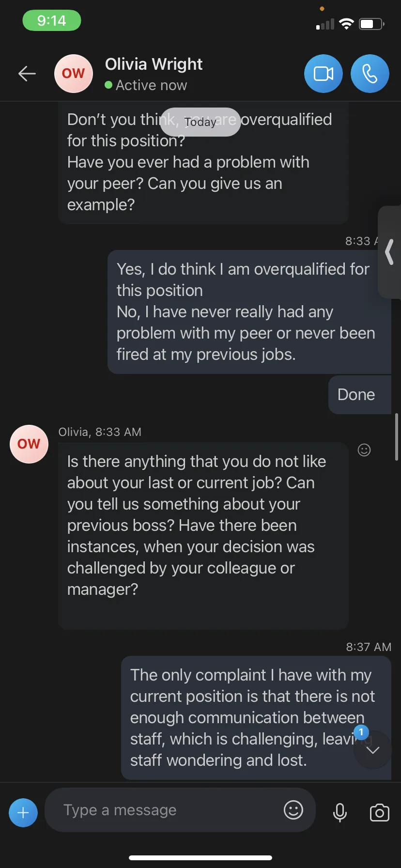401x868 pixels.
Task: Tap the microphone to record voice message
Action: (340, 812)
